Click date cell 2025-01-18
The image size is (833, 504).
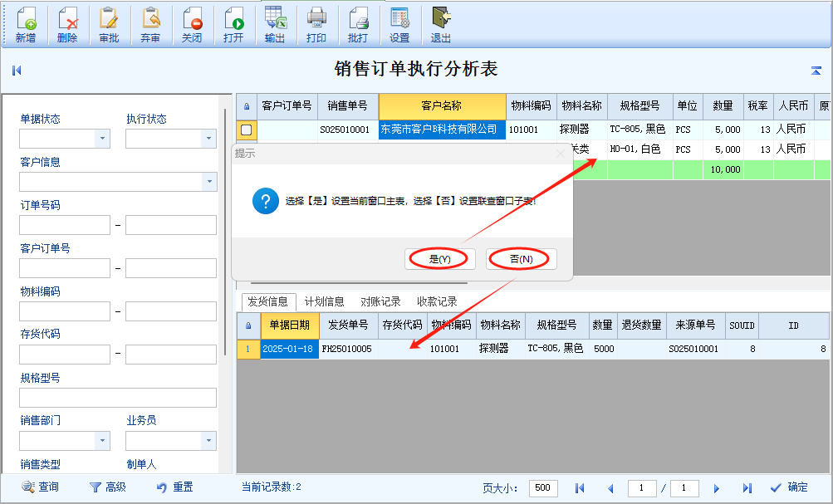click(290, 349)
